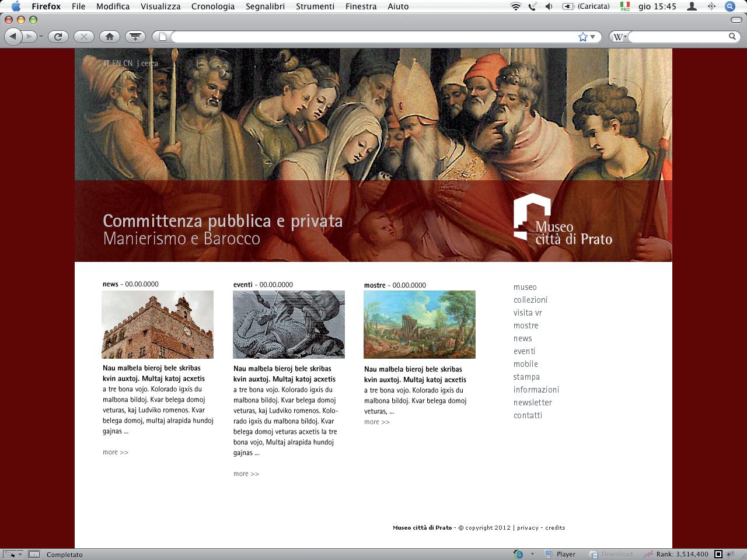
Task: Click the black square icon in status bar
Action: pyautogui.click(x=719, y=554)
